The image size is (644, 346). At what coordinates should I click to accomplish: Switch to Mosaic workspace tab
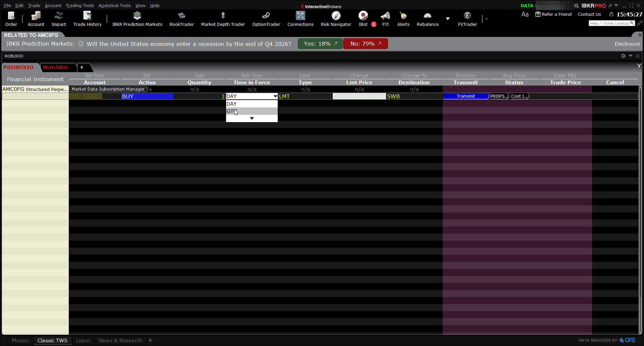point(20,340)
